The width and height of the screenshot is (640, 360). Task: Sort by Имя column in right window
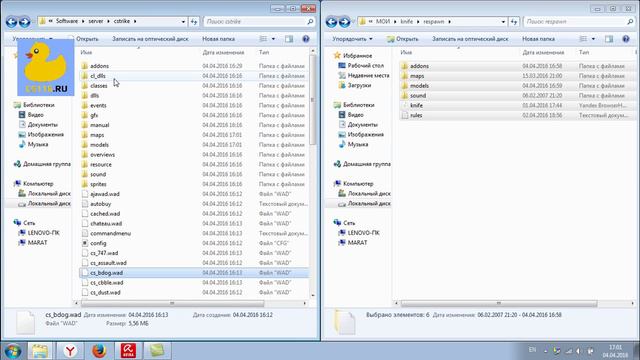pyautogui.click(x=406, y=53)
